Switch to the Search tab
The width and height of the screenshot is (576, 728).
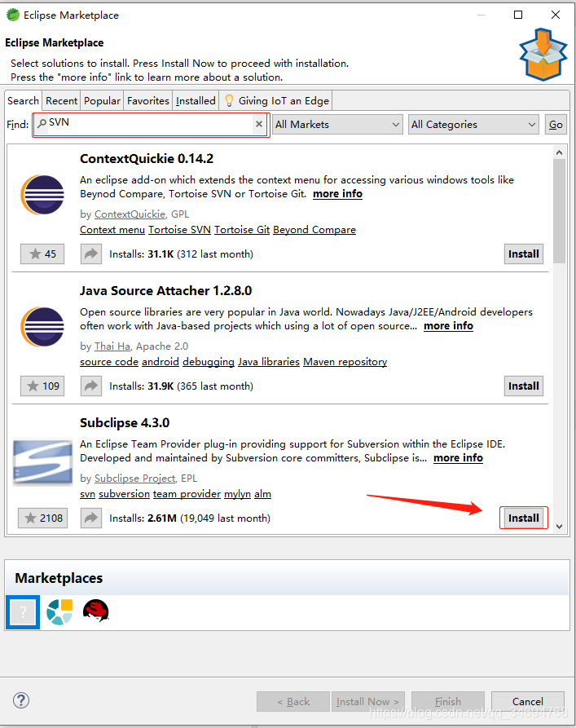(x=23, y=101)
